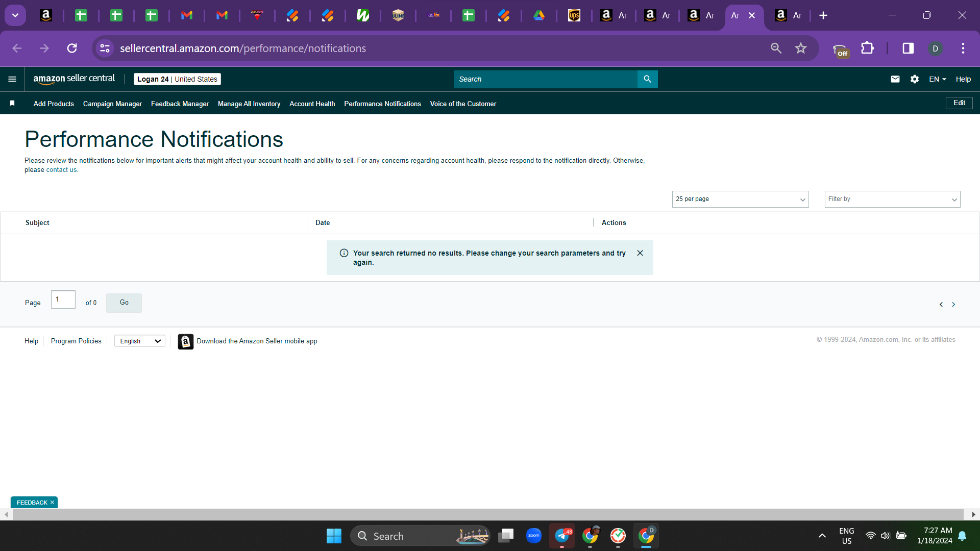The width and height of the screenshot is (980, 551).
Task: Open the footer Help link
Action: coord(31,341)
